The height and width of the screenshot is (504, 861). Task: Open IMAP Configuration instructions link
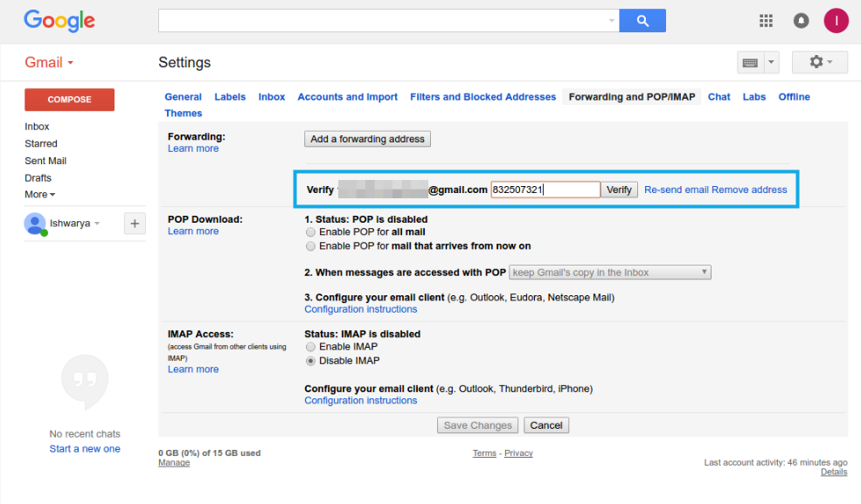click(361, 401)
